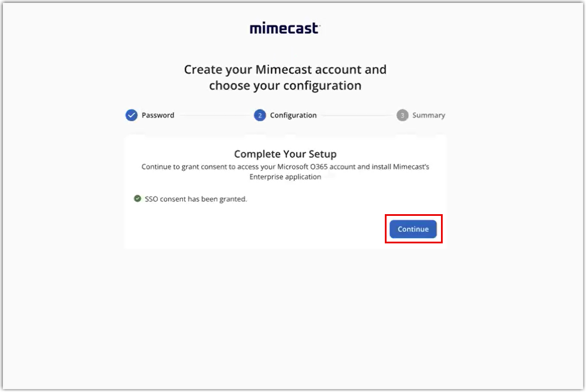Image resolution: width=586 pixels, height=392 pixels.
Task: Switch to the Summary step label
Action: [x=429, y=115]
